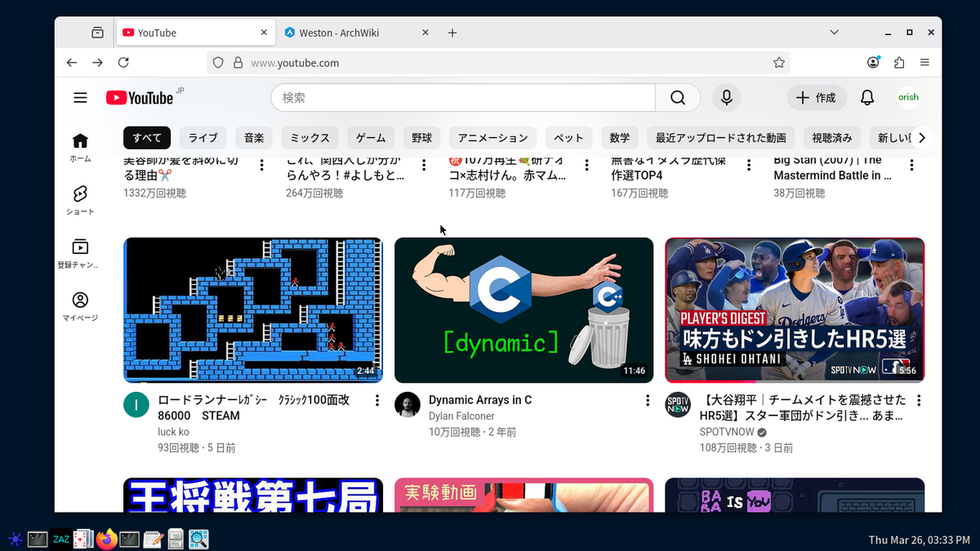Go forward with the browser forward arrow
980x551 pixels.
pyautogui.click(x=97, y=63)
